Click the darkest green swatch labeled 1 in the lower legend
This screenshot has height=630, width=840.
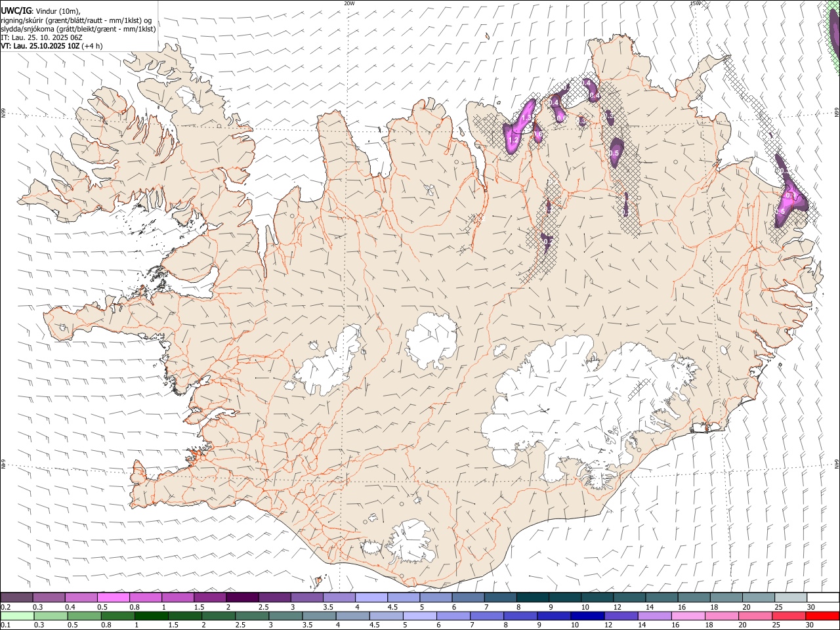152,616
